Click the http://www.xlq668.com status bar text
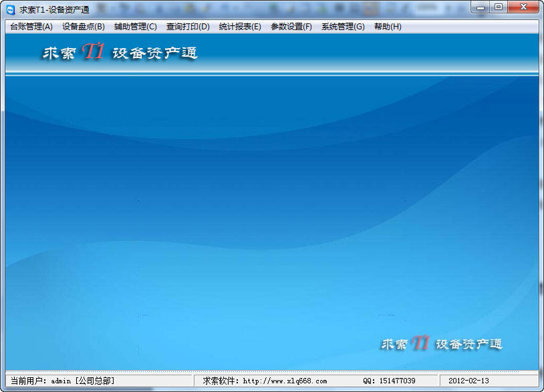 pos(285,381)
